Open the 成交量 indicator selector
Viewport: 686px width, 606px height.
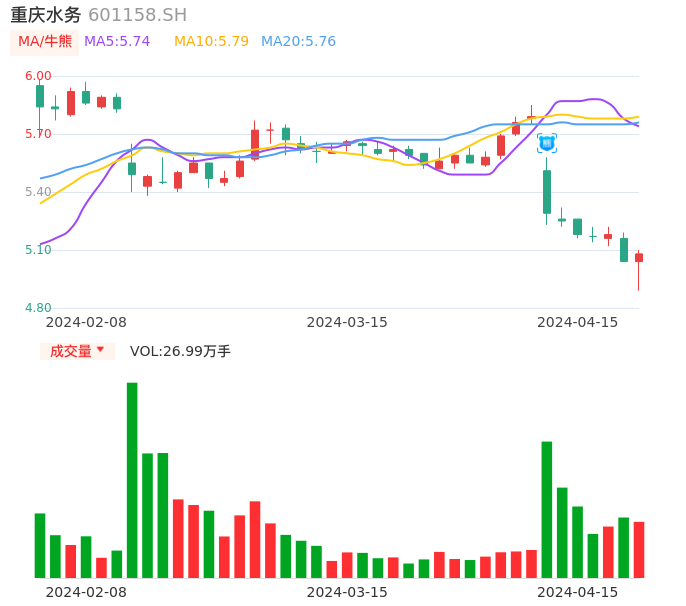pyautogui.click(x=77, y=351)
